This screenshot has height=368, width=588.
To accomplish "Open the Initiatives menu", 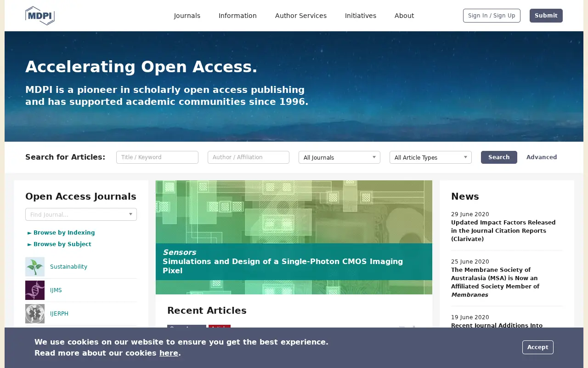I will point(361,16).
